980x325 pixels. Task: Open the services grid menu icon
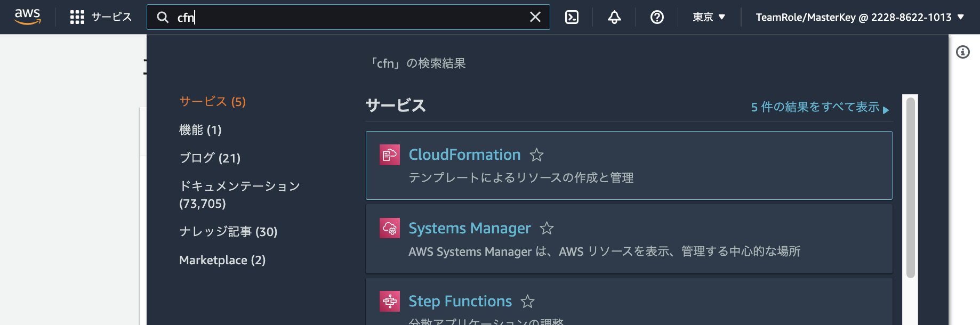pyautogui.click(x=77, y=17)
